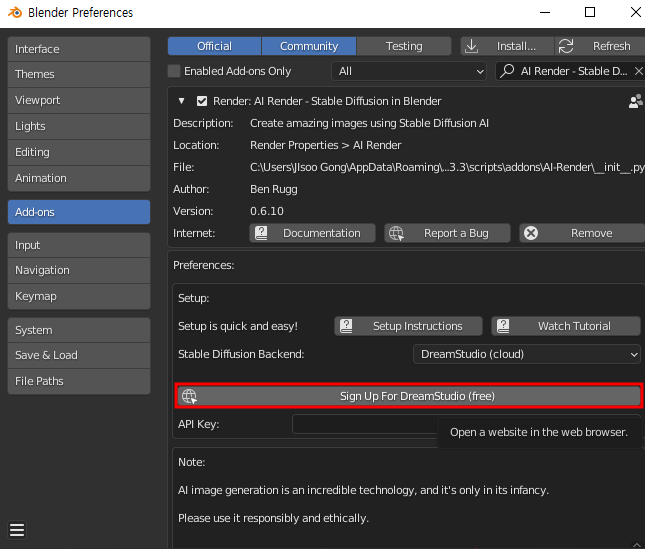Open the add-on Documentation

click(x=312, y=233)
